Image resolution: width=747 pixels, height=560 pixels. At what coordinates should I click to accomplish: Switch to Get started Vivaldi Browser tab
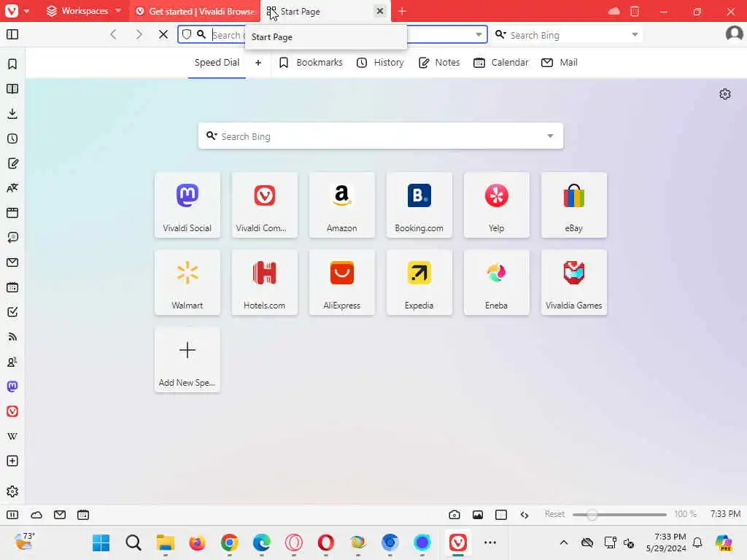coord(196,11)
